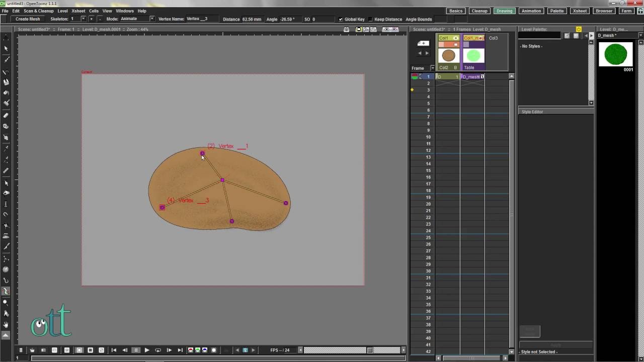Image resolution: width=644 pixels, height=362 pixels.
Task: Select the Brush tool
Action: point(6,59)
